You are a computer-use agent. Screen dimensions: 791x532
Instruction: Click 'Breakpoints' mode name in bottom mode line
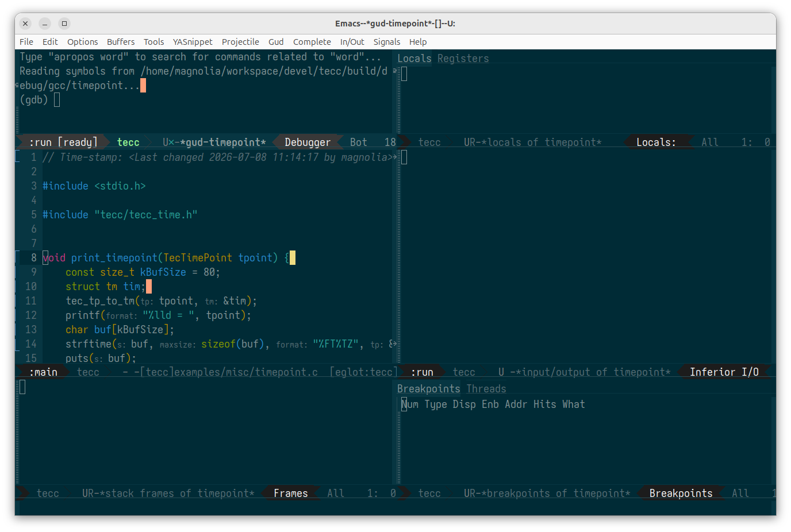(681, 494)
